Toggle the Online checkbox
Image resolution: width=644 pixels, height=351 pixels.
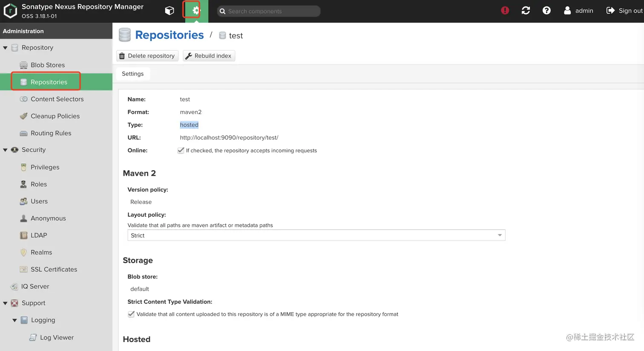pyautogui.click(x=181, y=151)
